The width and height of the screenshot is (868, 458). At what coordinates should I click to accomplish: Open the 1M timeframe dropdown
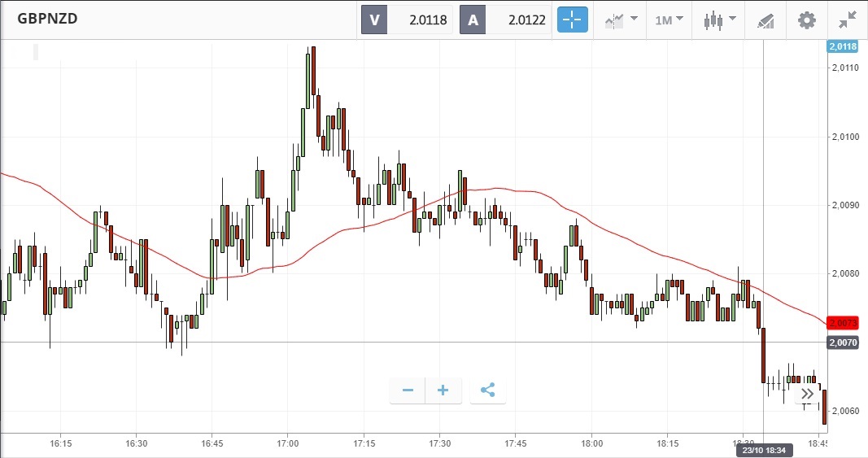pyautogui.click(x=670, y=20)
